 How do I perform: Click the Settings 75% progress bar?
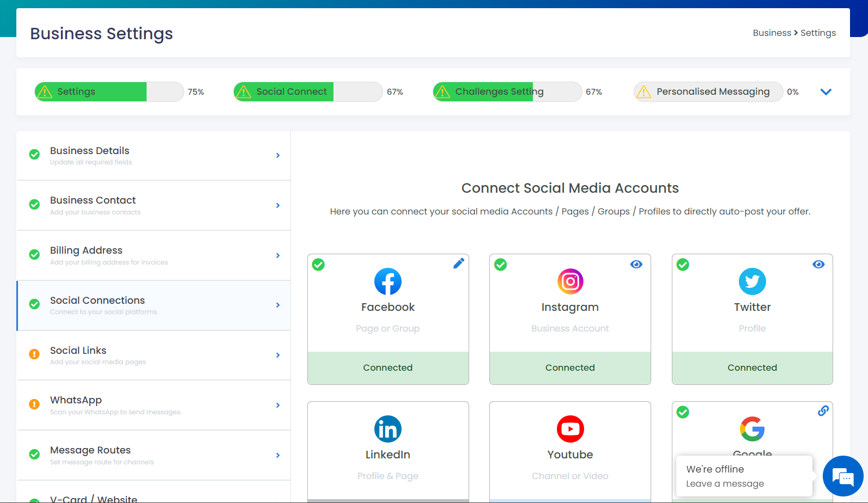tap(109, 92)
